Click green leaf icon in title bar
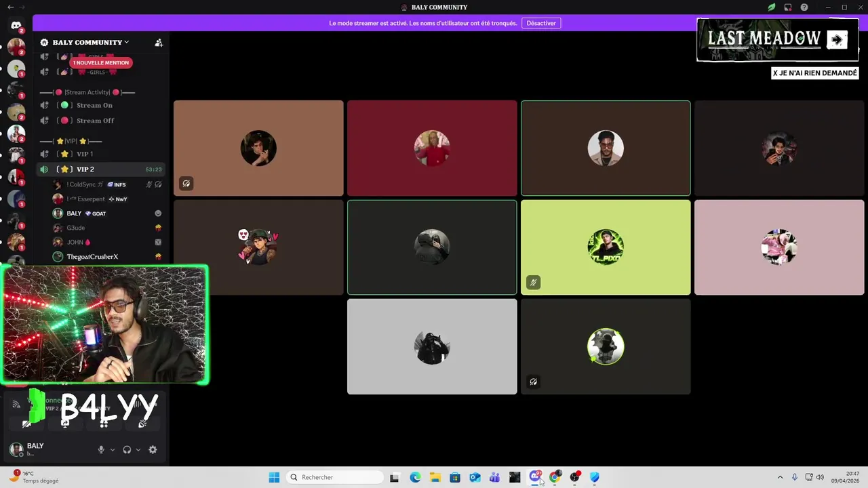 click(x=772, y=7)
